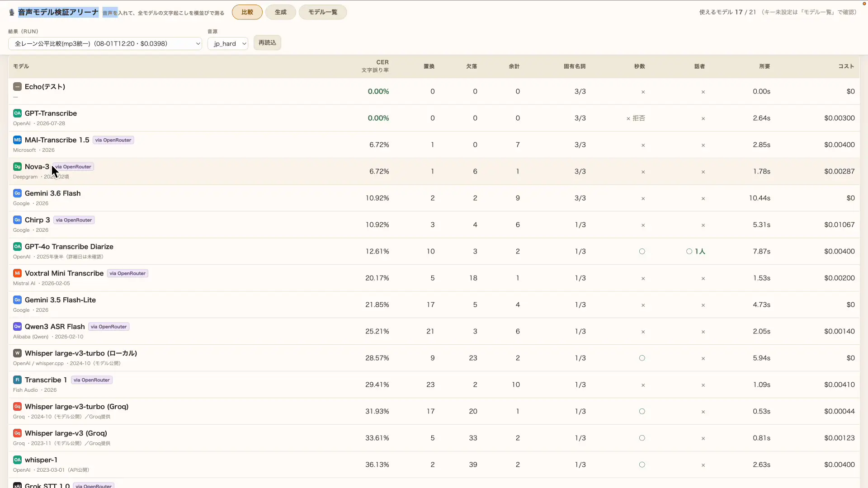This screenshot has height=488, width=868.
Task: Click the 21.85% CER for Gemini 3.5 Flash-Lite
Action: (x=377, y=305)
